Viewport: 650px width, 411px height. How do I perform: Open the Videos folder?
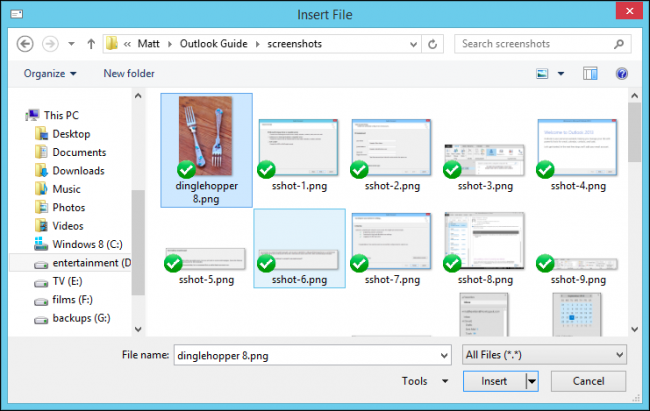(x=59, y=226)
